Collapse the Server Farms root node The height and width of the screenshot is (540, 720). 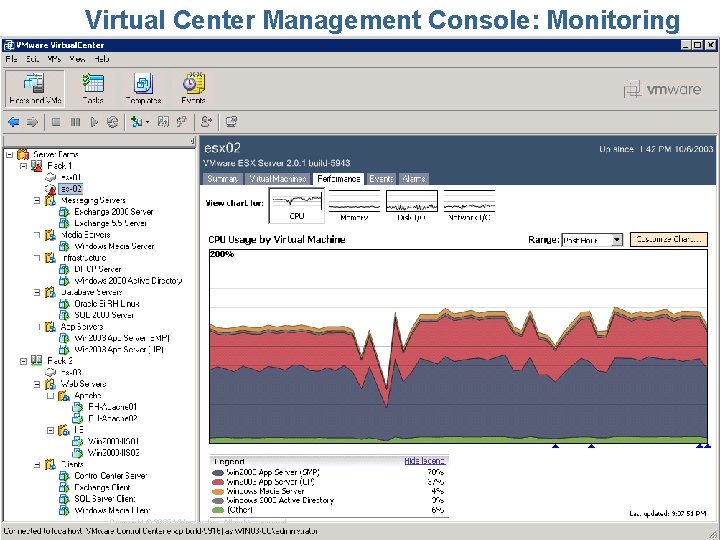(9, 154)
